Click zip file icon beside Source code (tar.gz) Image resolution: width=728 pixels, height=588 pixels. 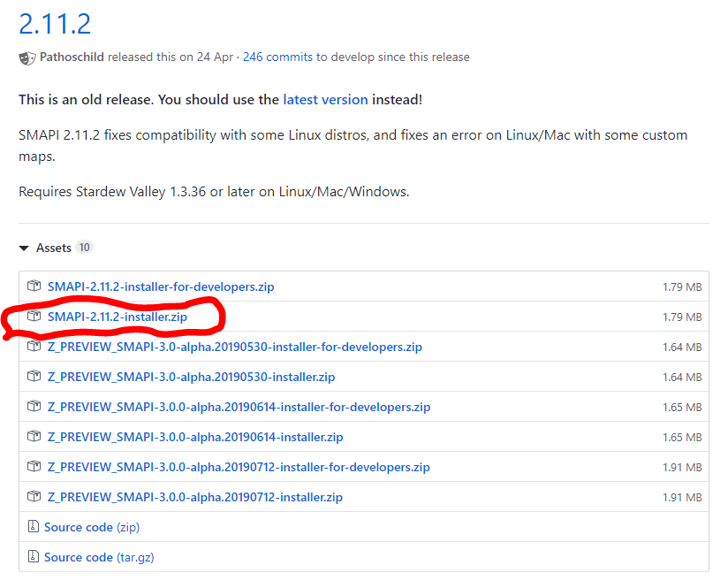[x=34, y=556]
